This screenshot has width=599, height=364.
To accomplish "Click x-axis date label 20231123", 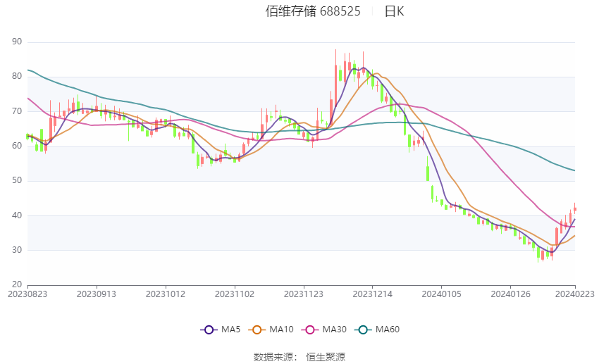I will click(303, 294).
